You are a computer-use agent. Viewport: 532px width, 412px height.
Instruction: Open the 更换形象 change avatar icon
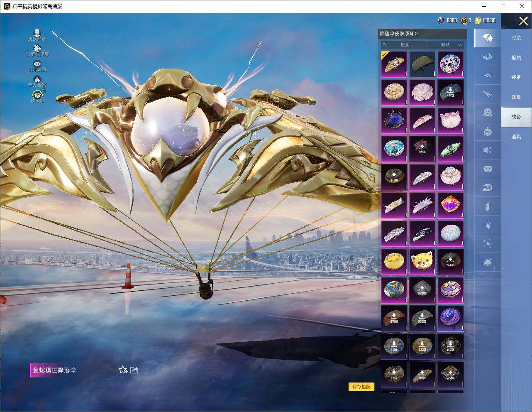(x=37, y=34)
